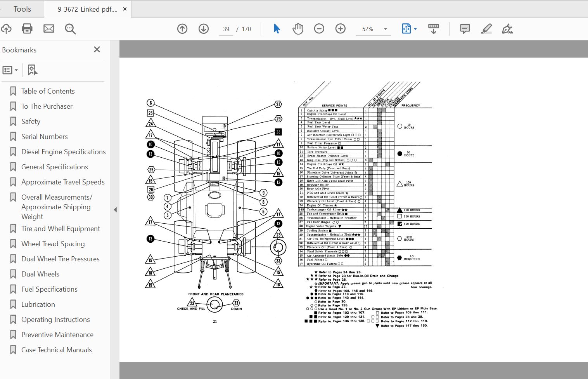Viewport: 588px width, 379px height.
Task: Switch to the Tools tab
Action: coord(22,9)
